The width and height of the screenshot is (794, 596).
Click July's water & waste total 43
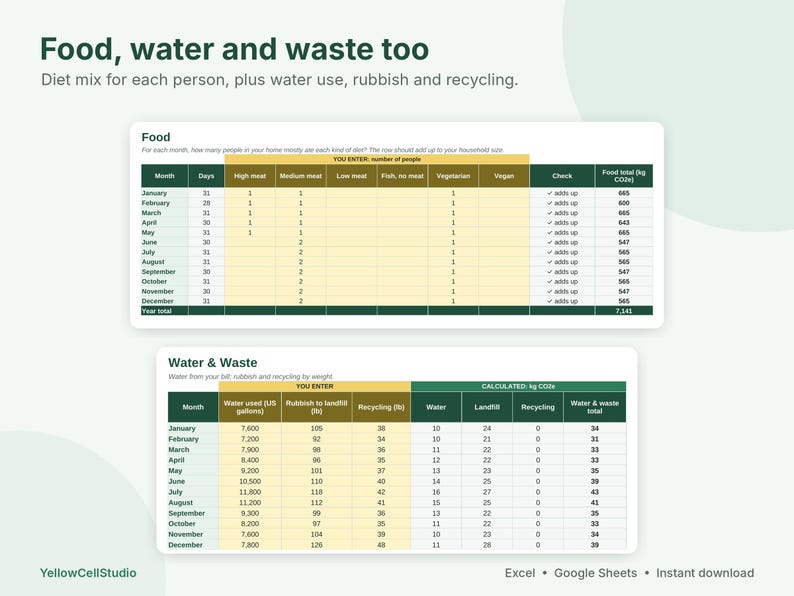[594, 492]
